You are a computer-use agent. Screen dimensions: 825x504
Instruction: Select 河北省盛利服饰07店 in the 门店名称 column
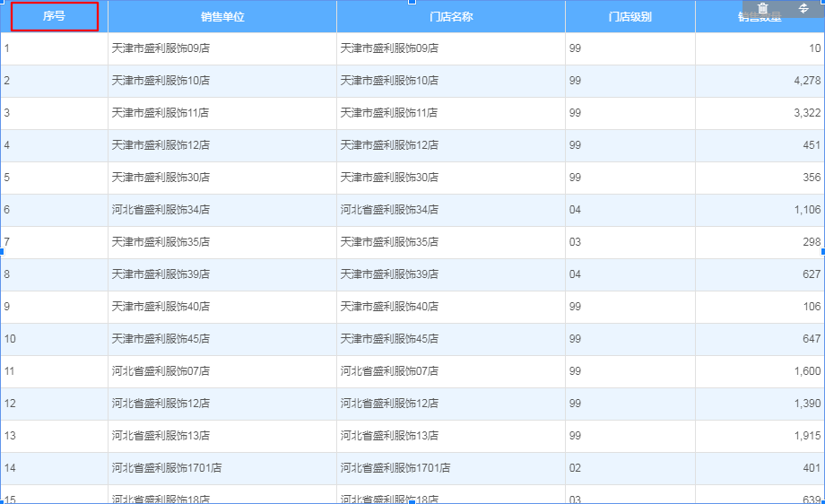click(x=389, y=371)
